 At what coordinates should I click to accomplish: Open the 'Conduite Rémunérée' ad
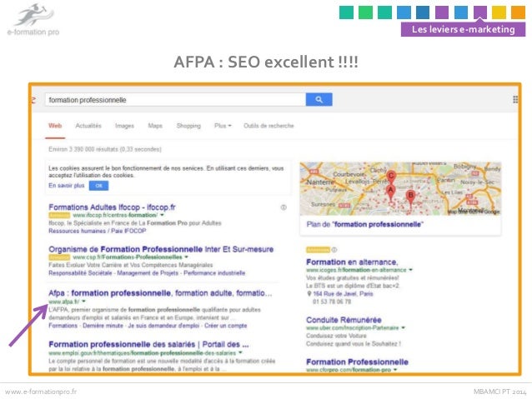[344, 320]
